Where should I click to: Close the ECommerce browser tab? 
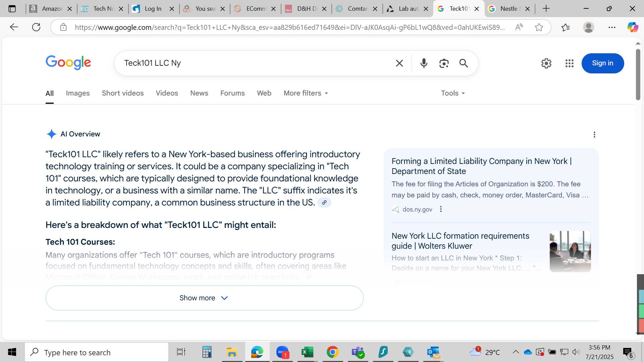[273, 9]
